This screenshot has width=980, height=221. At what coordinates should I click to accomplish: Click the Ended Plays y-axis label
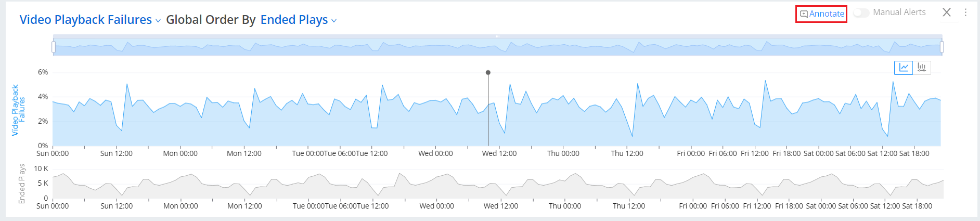coord(22,184)
